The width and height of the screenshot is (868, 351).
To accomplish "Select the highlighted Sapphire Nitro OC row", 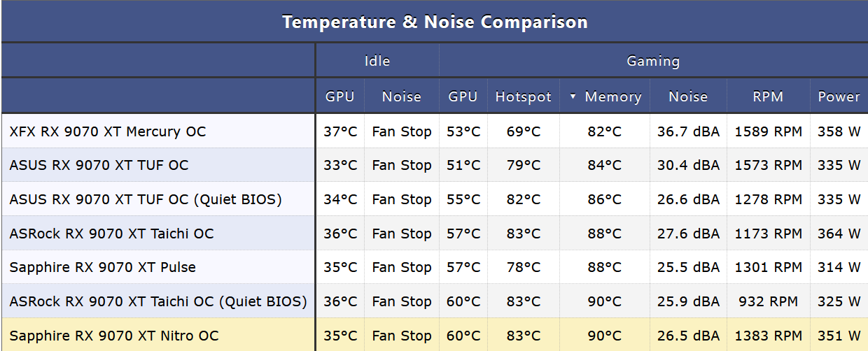I will point(434,335).
